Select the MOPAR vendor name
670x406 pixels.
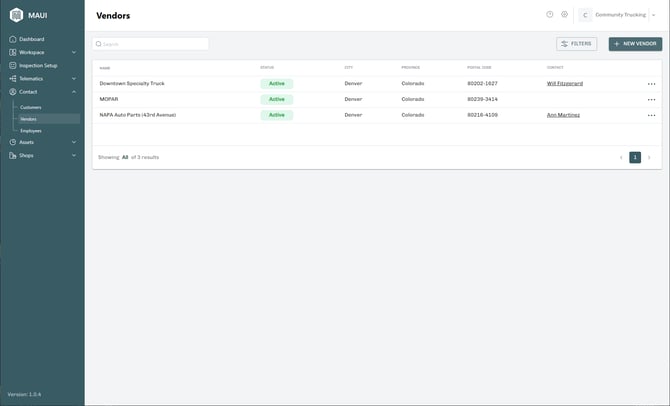click(109, 99)
